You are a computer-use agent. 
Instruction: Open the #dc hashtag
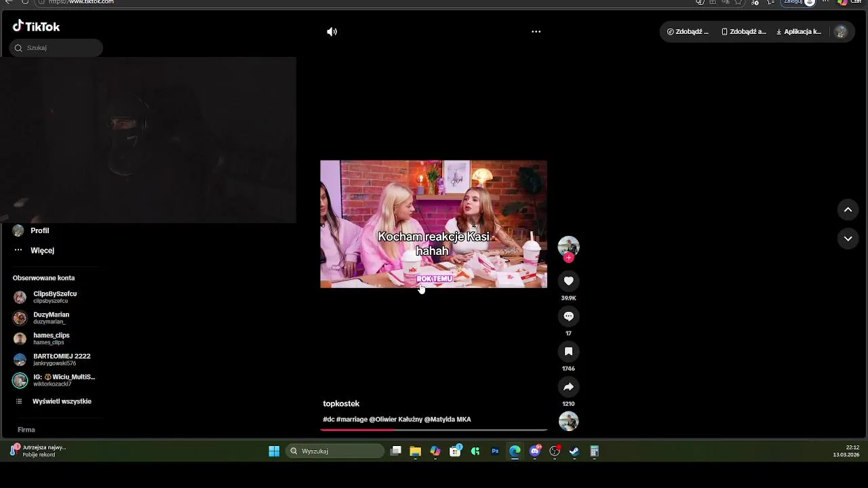click(329, 420)
